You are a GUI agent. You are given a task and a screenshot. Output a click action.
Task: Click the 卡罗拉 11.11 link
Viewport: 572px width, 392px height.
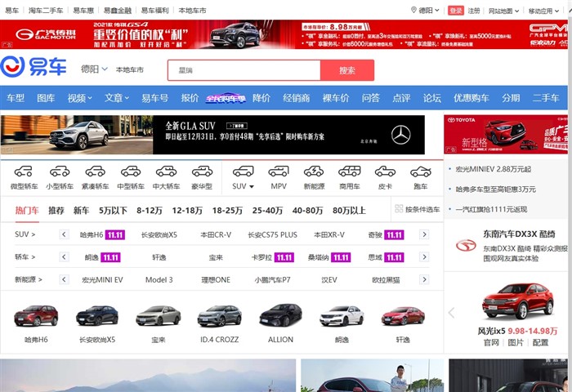[x=272, y=257]
